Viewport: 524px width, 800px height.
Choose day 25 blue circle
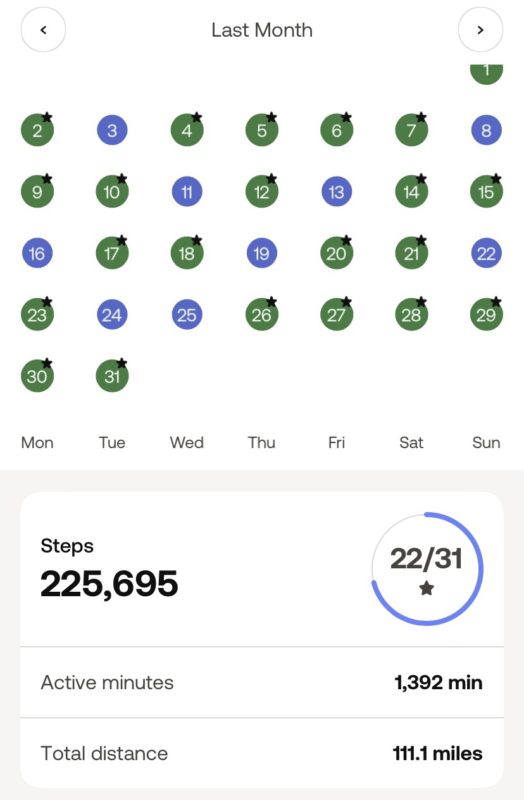[187, 315]
